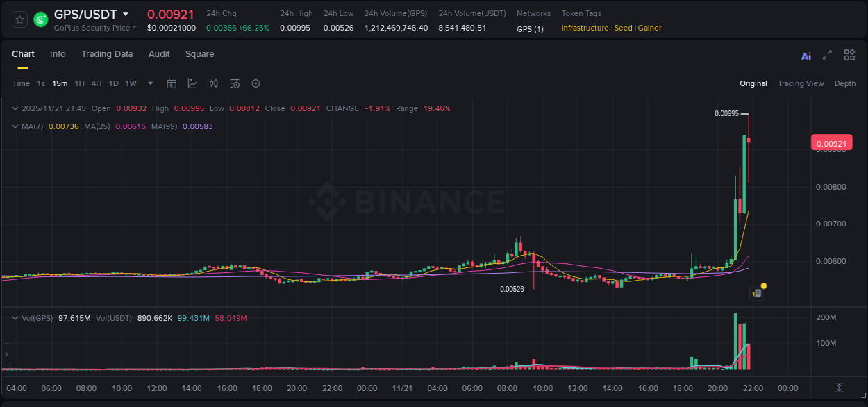This screenshot has height=407, width=868.
Task: Click the Ai assistant icon
Action: point(806,55)
